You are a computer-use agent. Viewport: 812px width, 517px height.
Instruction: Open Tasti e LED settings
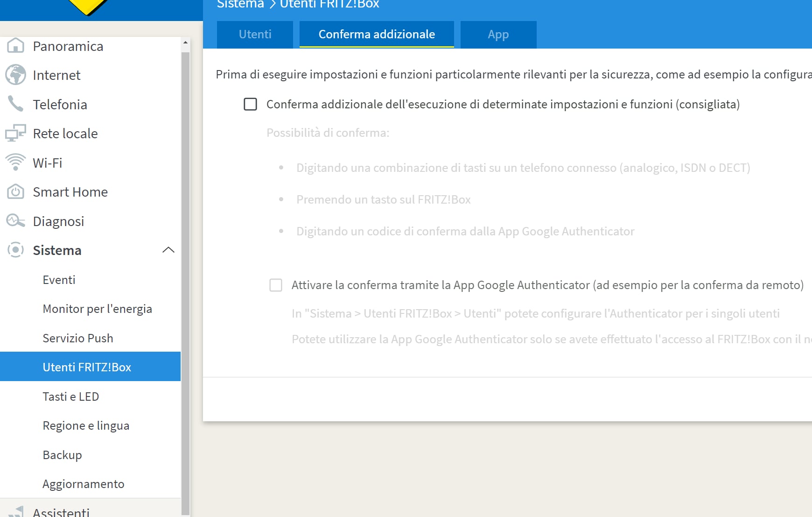click(70, 397)
